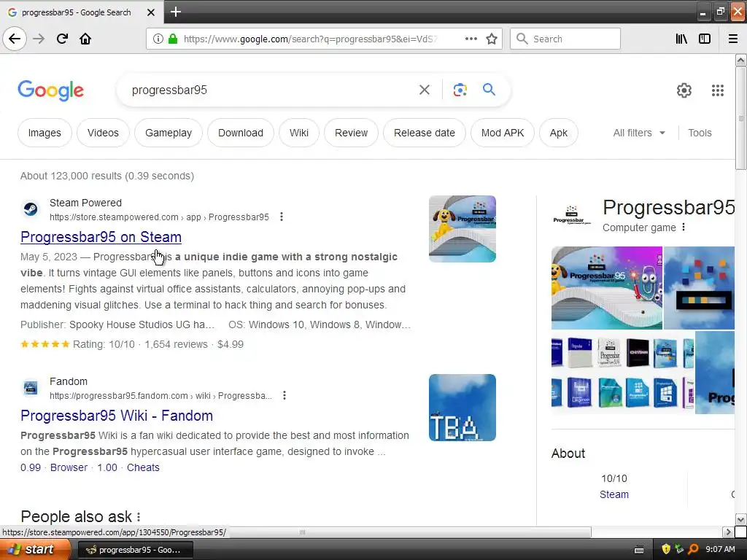Select the Mod APK chip
Viewport: 747px width, 560px height.
pyautogui.click(x=503, y=133)
